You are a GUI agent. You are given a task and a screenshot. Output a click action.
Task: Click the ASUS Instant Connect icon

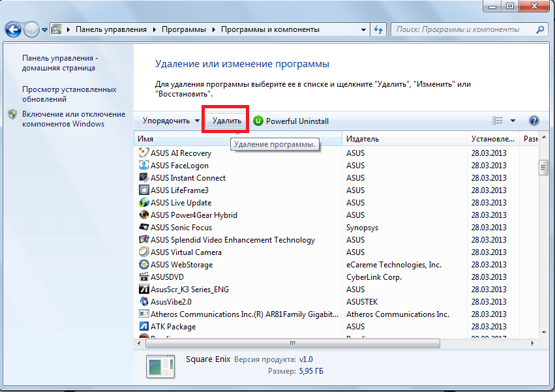tap(143, 177)
